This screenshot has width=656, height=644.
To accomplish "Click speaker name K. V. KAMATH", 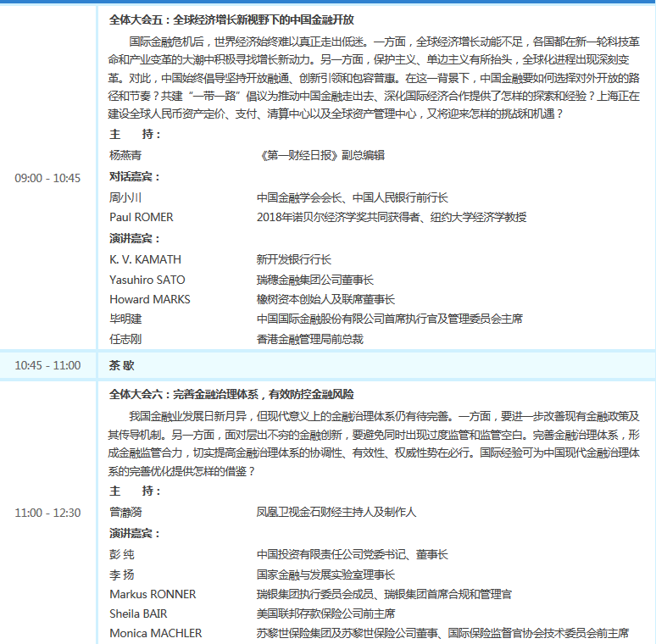I will point(145,259).
